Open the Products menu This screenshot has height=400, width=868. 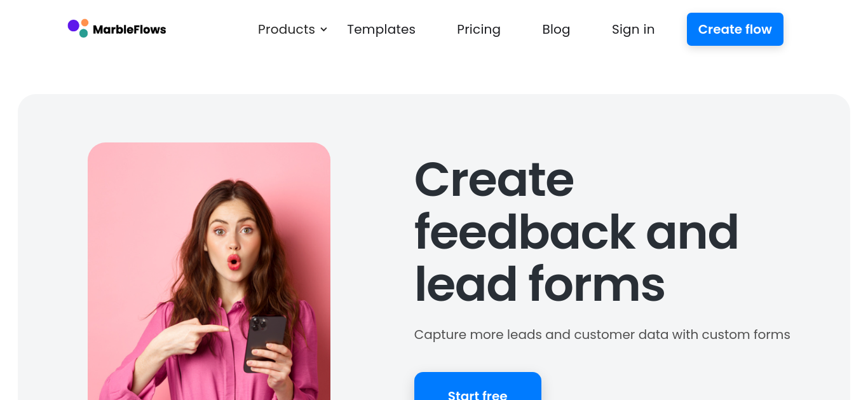pos(292,29)
